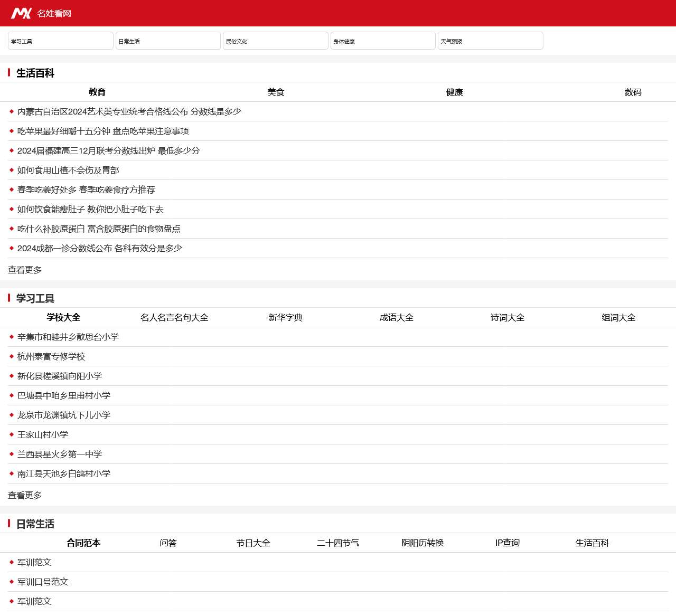Select the 名人名言名句大全 tab
The image size is (676, 616).
click(x=174, y=317)
